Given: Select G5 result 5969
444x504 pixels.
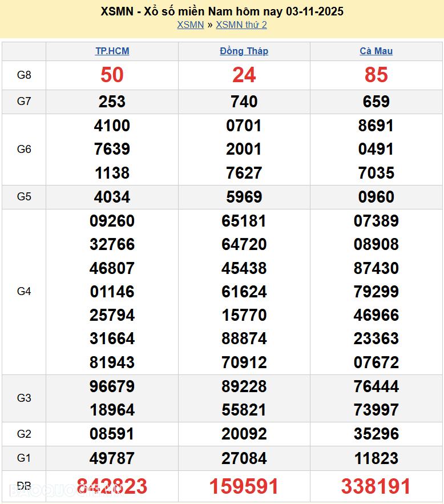Looking at the screenshot, I should tap(244, 197).
